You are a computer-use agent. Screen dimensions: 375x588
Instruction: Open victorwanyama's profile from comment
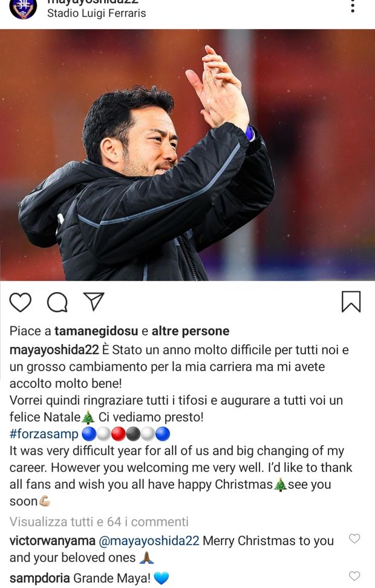pos(52,541)
